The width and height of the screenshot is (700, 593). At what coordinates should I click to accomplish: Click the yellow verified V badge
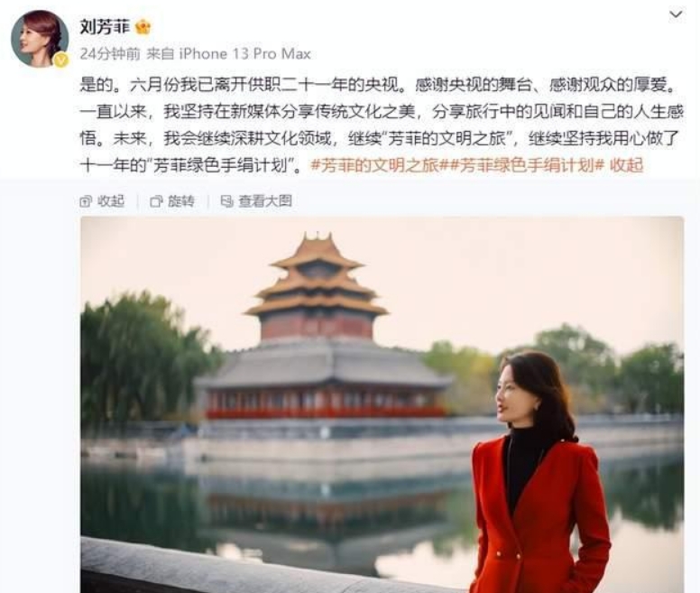coord(61,60)
